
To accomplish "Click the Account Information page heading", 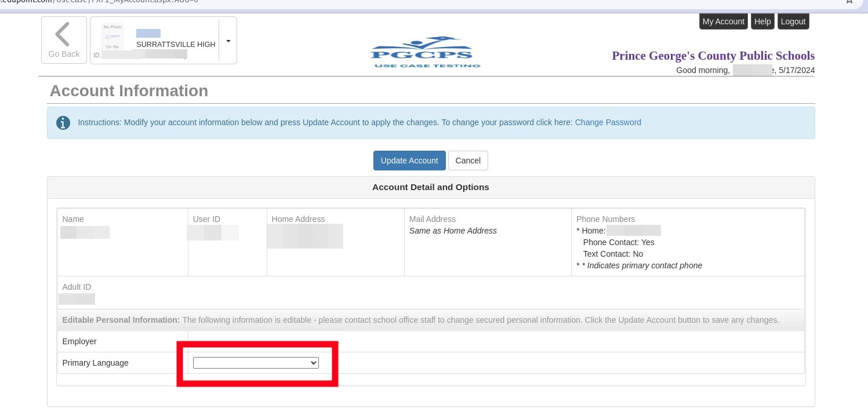I will click(x=129, y=91).
